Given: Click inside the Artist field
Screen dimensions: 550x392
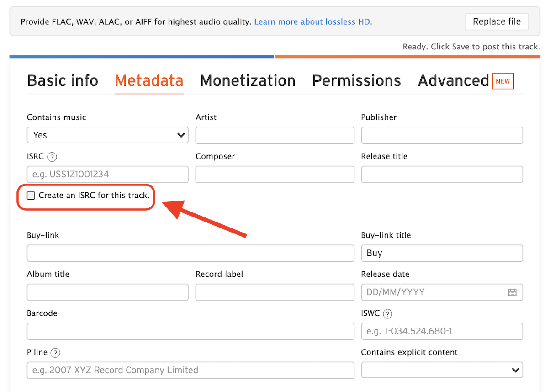Looking at the screenshot, I should (275, 135).
